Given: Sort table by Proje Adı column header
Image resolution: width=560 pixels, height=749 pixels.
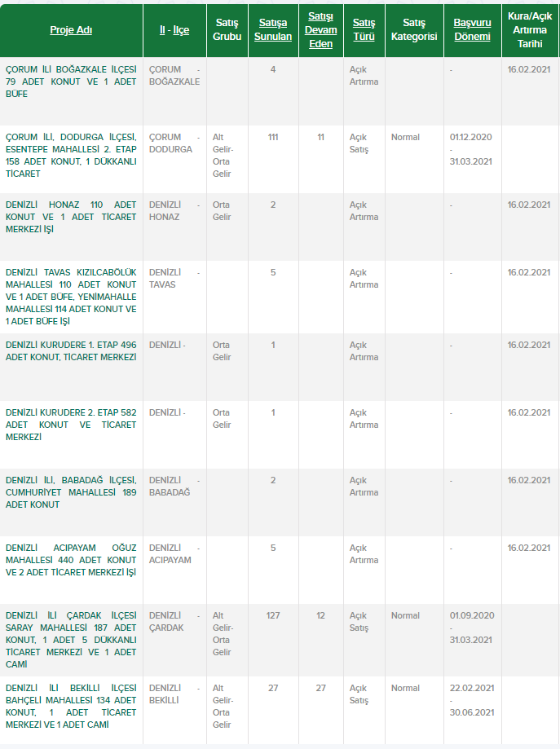Looking at the screenshot, I should pyautogui.click(x=71, y=30).
